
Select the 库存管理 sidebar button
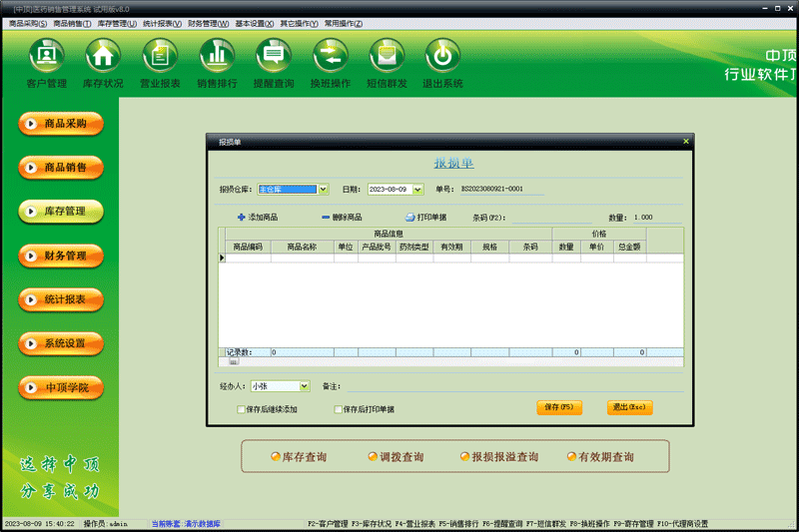(61, 212)
